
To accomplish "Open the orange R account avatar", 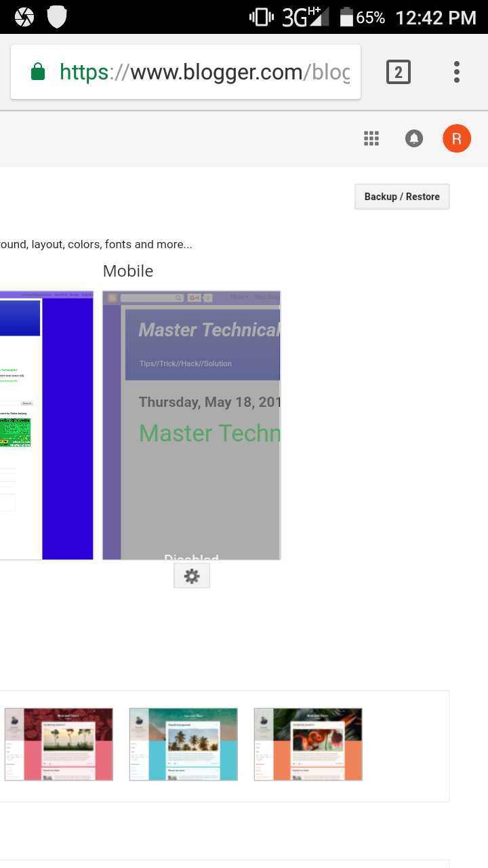I will coord(456,139).
